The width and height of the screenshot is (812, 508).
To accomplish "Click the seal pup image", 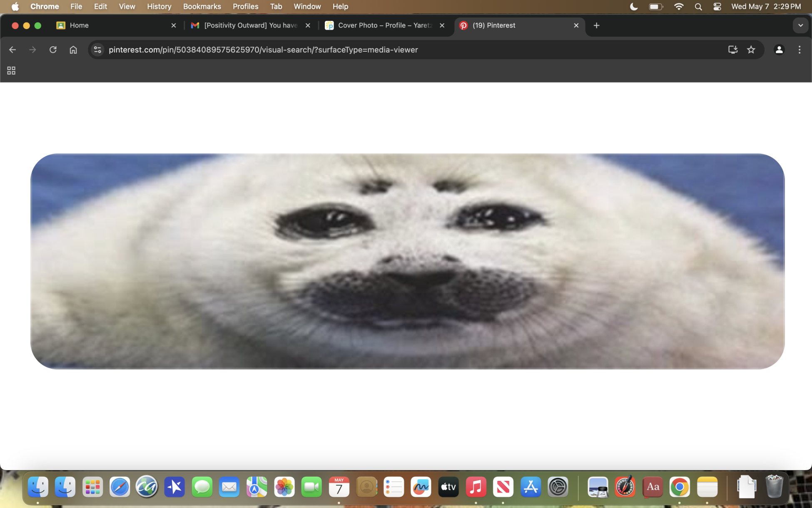I will (408, 261).
